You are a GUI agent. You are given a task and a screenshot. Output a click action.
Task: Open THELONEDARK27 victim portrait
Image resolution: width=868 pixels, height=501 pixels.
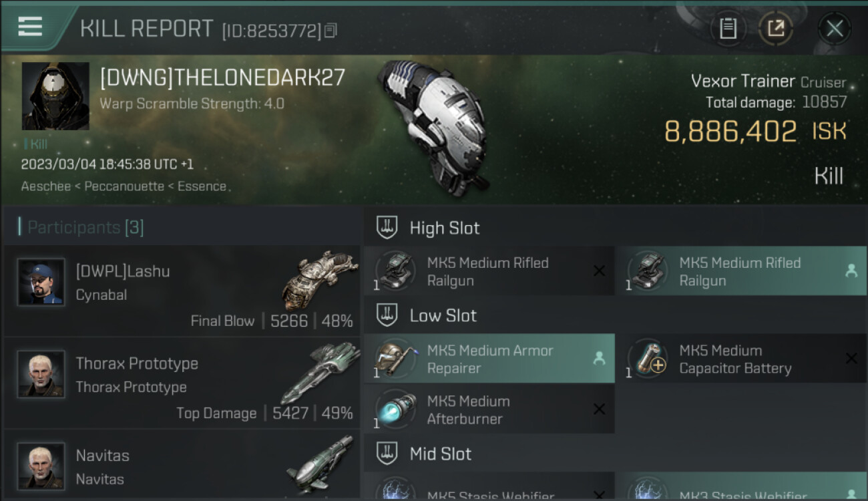pyautogui.click(x=55, y=96)
